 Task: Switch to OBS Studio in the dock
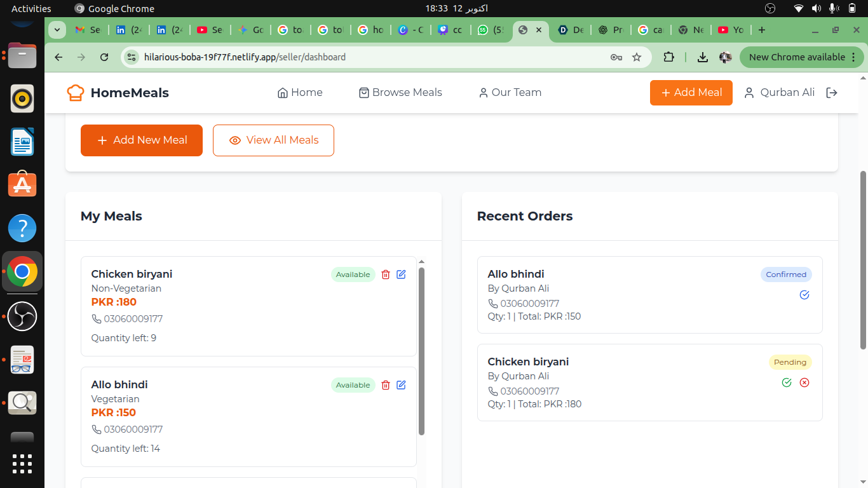pyautogui.click(x=22, y=316)
